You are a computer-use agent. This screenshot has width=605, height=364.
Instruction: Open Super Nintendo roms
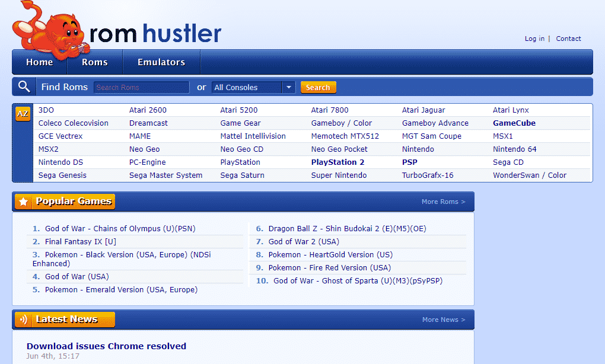tap(339, 176)
